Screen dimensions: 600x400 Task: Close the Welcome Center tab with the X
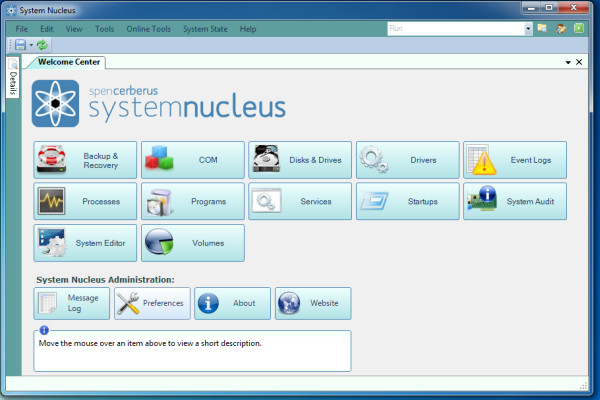click(579, 62)
